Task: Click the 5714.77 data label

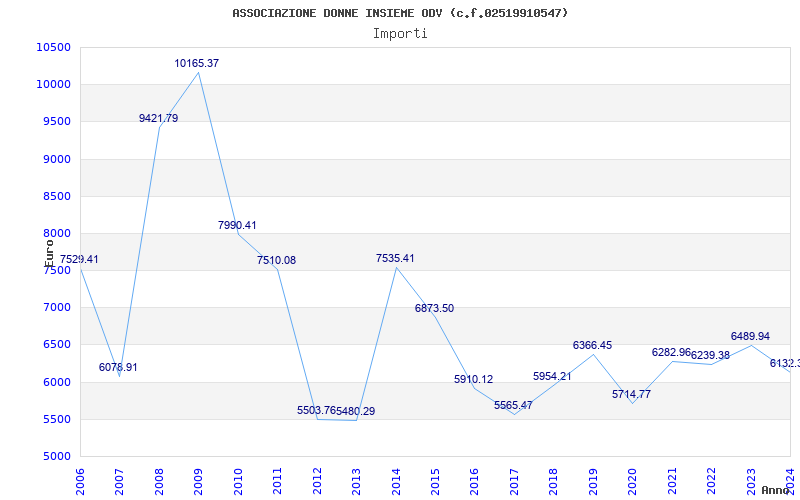Action: 632,394
